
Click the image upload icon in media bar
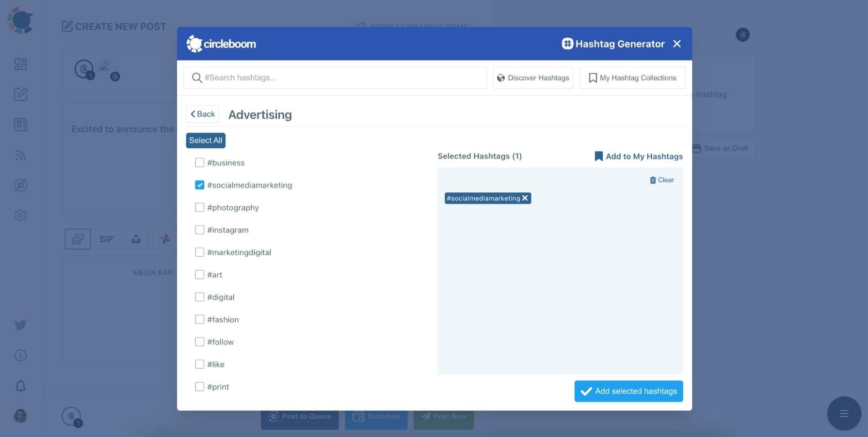tap(78, 239)
